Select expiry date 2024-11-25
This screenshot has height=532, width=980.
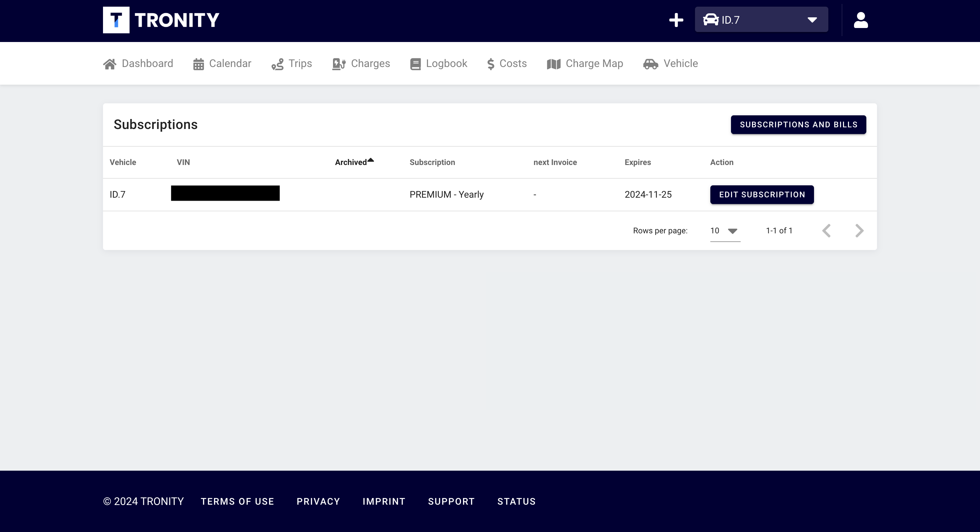click(x=648, y=194)
